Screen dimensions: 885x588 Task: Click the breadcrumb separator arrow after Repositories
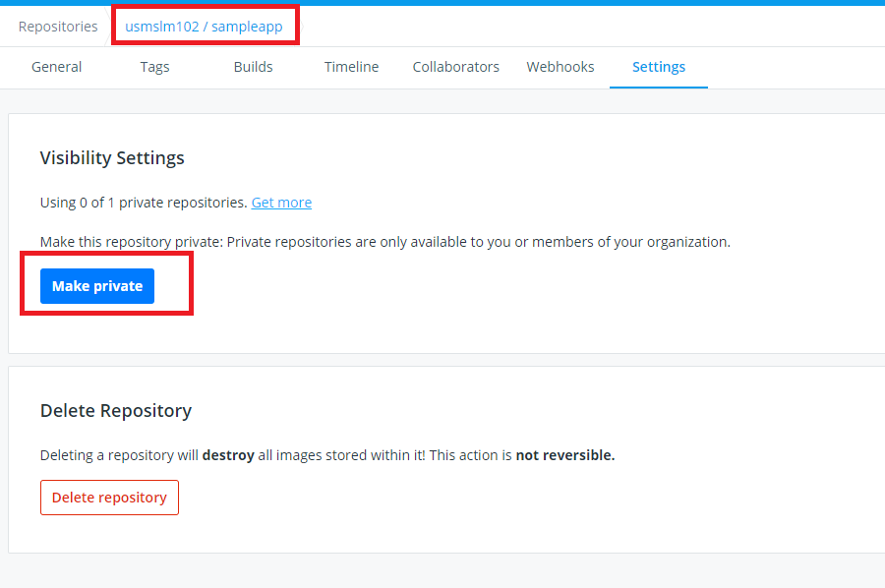coord(106,27)
